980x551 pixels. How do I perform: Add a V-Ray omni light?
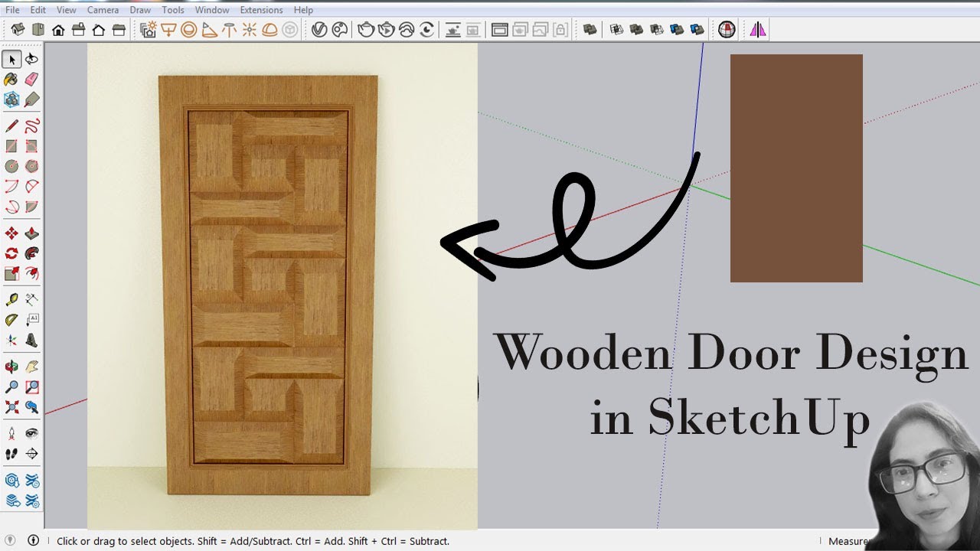point(249,30)
